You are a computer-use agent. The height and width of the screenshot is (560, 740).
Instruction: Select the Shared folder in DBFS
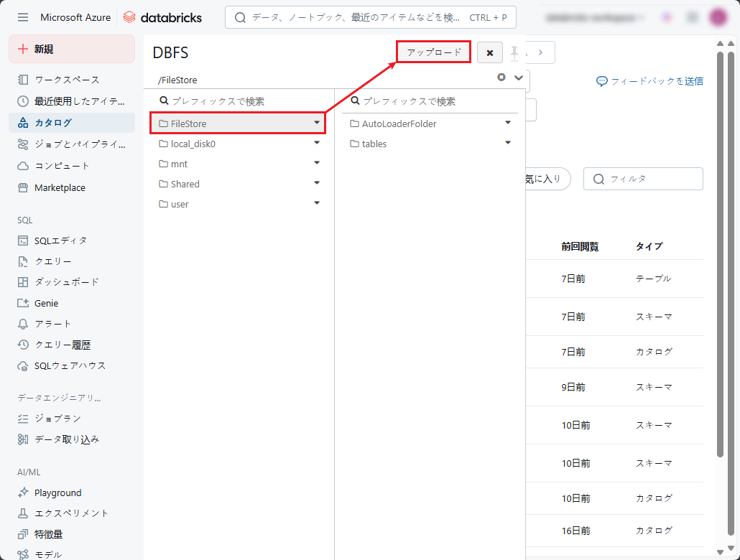(185, 184)
